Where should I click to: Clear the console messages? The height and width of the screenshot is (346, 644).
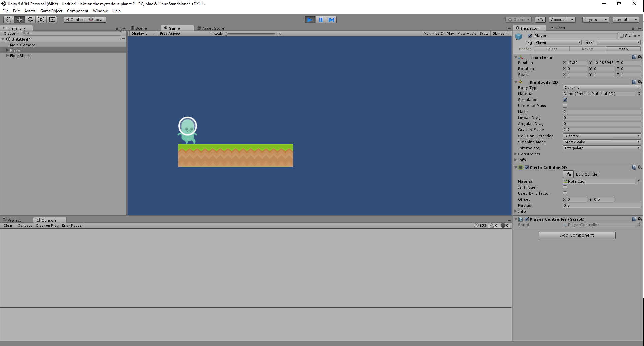pos(8,226)
